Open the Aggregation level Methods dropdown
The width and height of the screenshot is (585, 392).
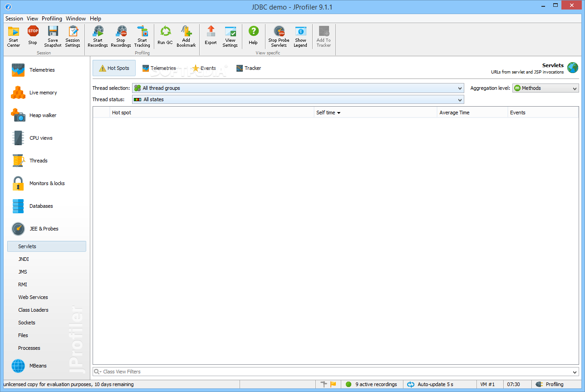coord(546,88)
